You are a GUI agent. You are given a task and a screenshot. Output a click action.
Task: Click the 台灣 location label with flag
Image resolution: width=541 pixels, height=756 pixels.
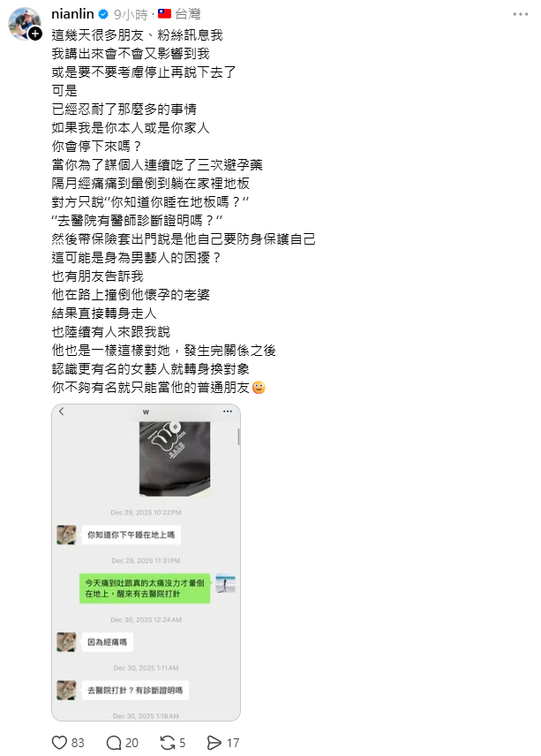click(179, 14)
